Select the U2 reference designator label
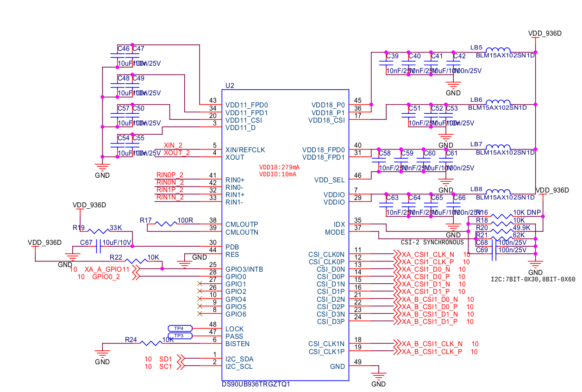The height and width of the screenshot is (392, 582). pos(230,86)
